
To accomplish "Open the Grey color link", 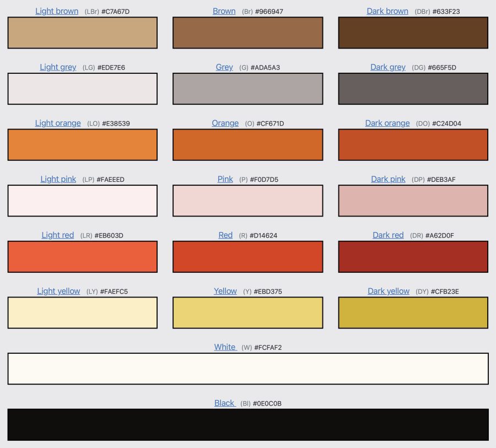I will pos(224,67).
